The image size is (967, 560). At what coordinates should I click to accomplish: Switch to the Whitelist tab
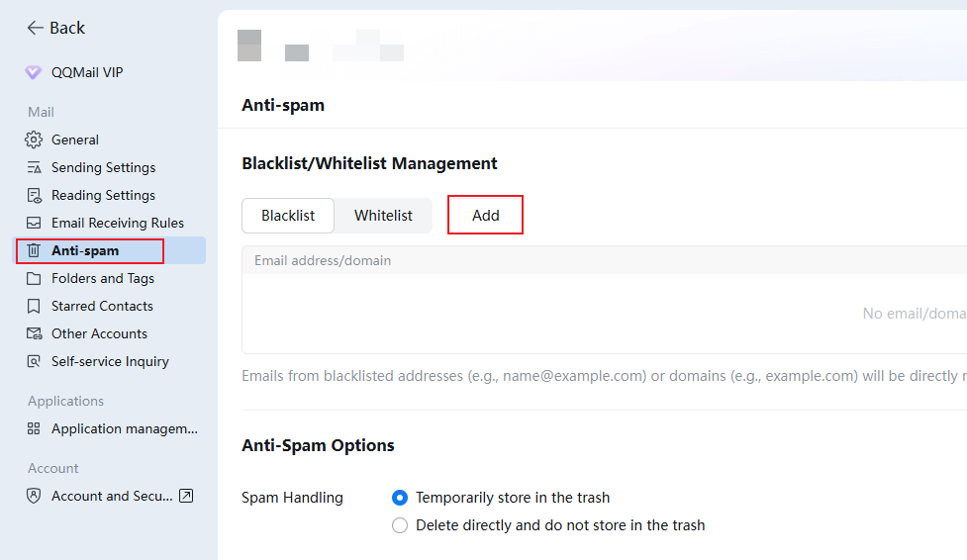(x=383, y=216)
